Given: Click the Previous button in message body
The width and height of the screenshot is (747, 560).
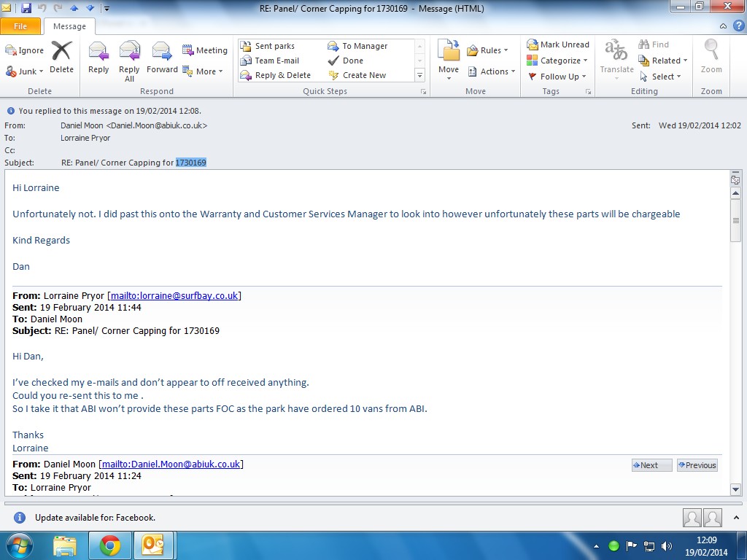Looking at the screenshot, I should 697,465.
